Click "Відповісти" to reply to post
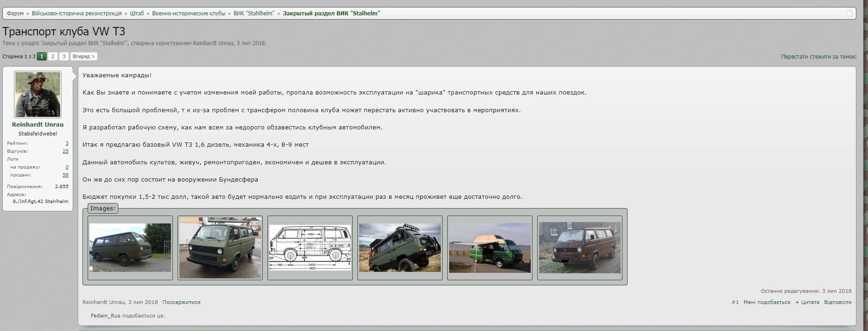Viewport: 868px width, 331px height. pos(837,302)
